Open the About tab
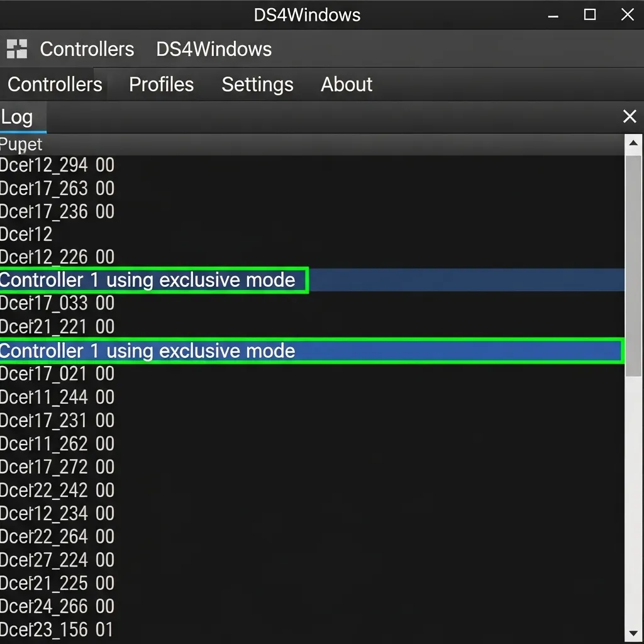This screenshot has height=644, width=644. click(346, 84)
